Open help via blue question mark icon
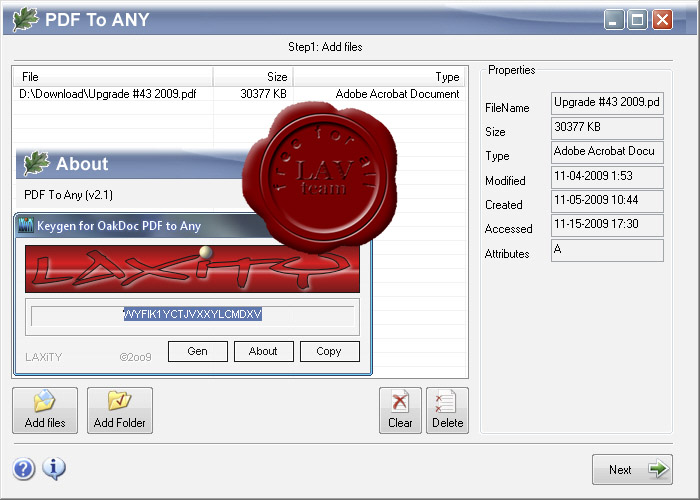The image size is (700, 500). click(24, 469)
